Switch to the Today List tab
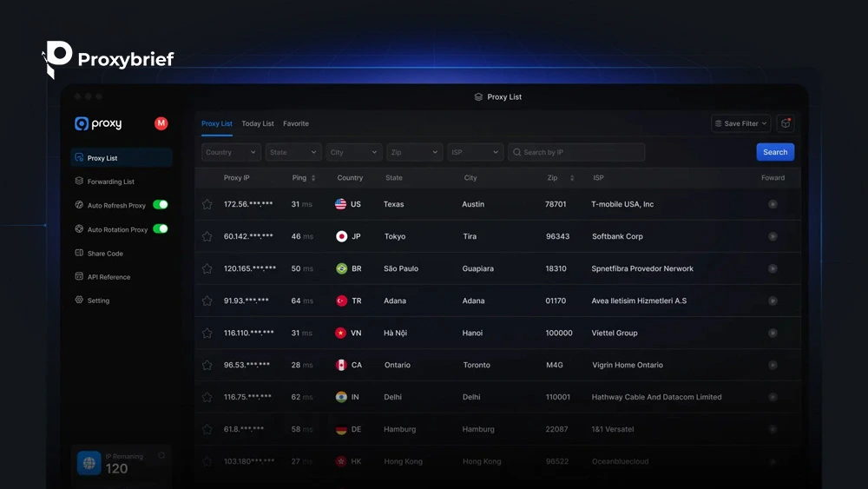This screenshot has height=489, width=868. click(x=258, y=123)
